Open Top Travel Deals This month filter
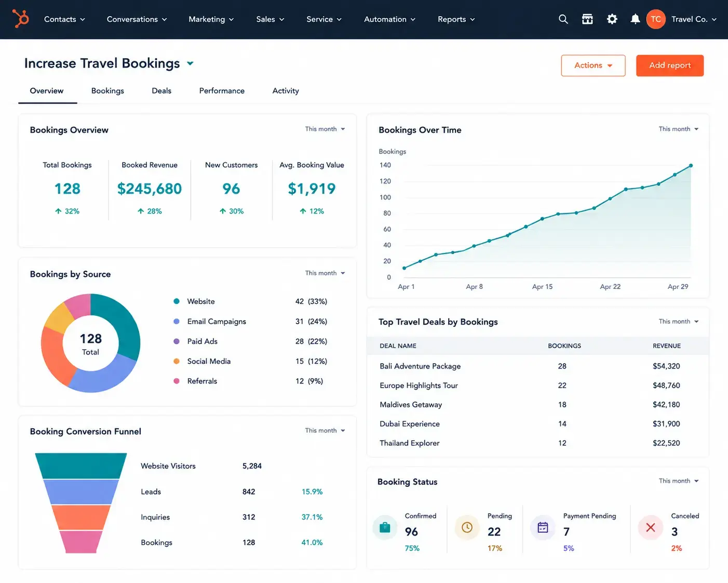 679,321
